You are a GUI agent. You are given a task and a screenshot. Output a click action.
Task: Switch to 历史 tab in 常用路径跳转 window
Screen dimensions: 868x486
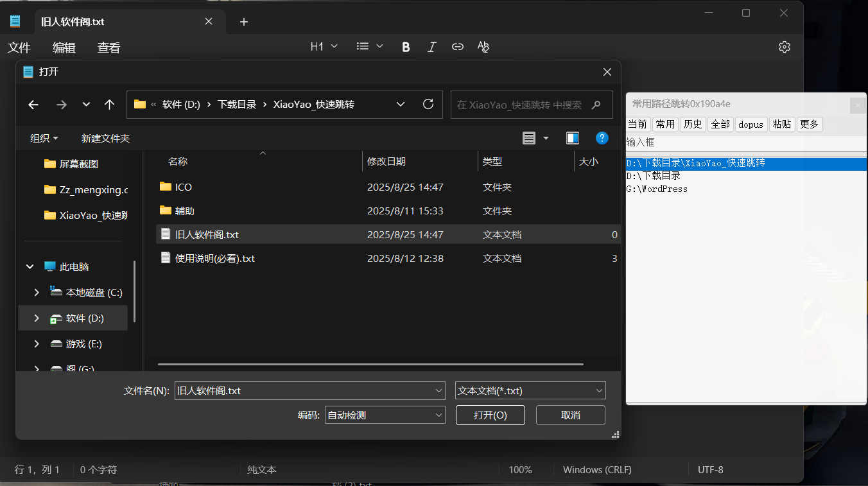693,124
